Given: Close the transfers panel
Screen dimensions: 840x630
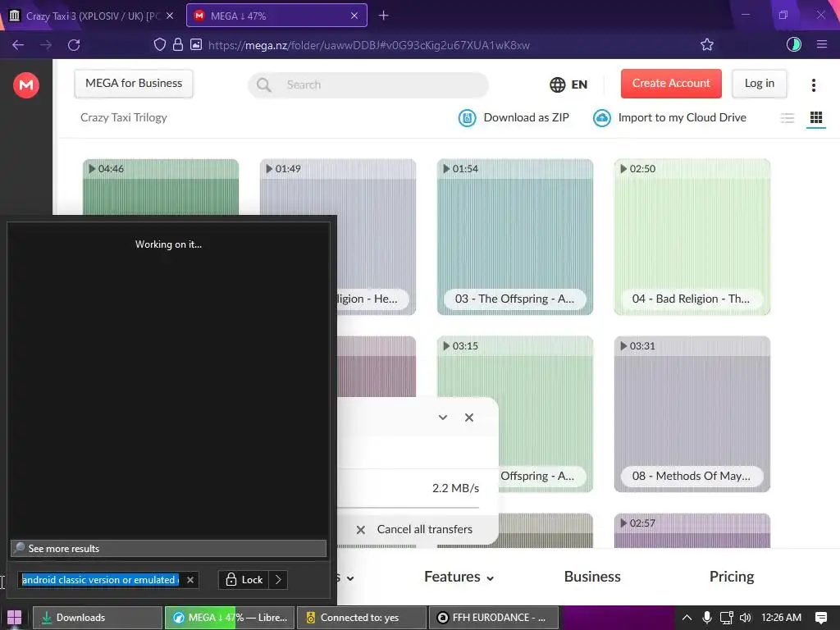Looking at the screenshot, I should 468,418.
